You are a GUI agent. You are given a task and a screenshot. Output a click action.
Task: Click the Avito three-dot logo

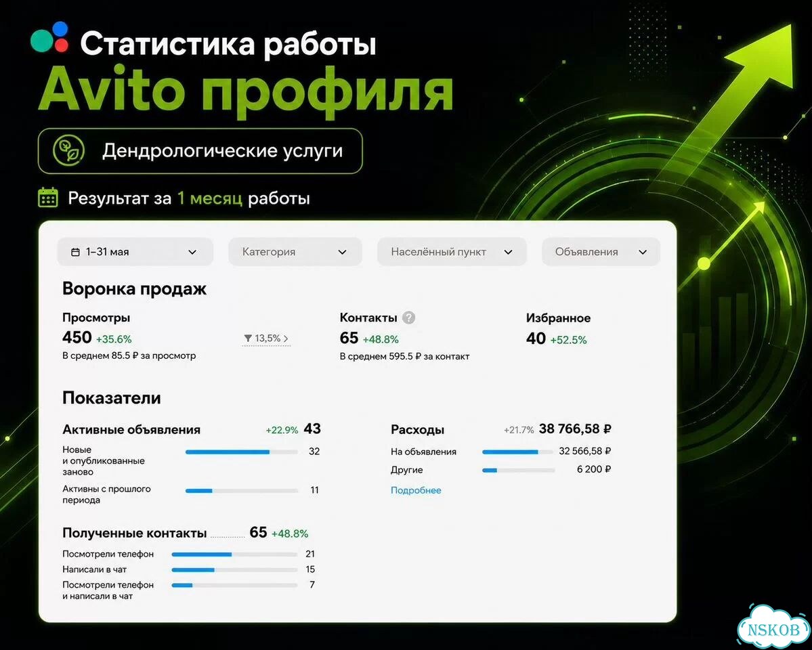(x=49, y=37)
